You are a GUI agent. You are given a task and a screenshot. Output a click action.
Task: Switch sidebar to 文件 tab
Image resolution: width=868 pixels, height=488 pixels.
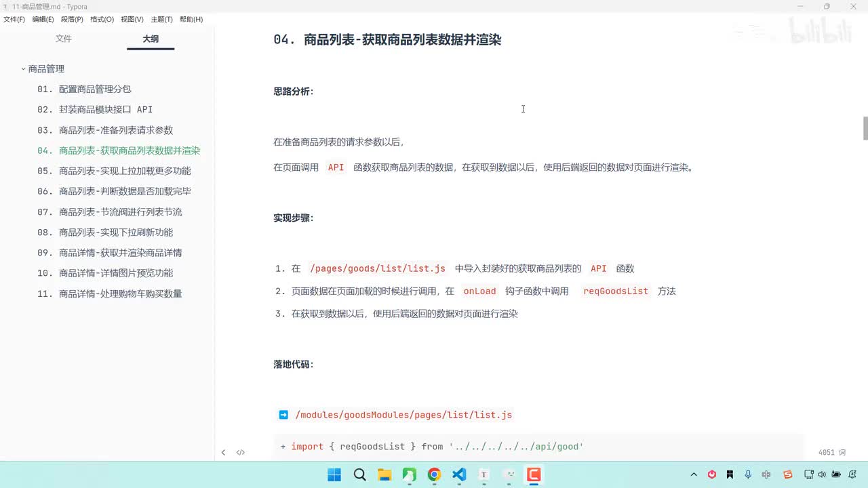64,39
